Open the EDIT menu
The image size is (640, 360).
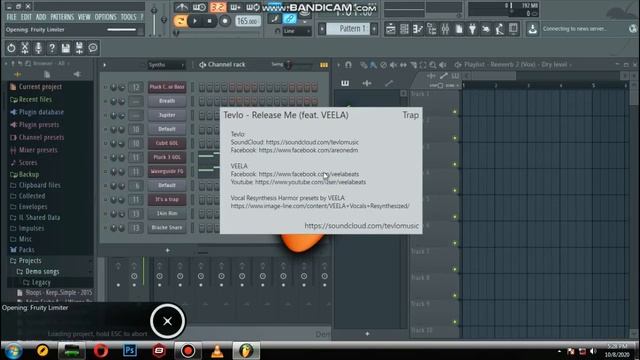tap(26, 17)
